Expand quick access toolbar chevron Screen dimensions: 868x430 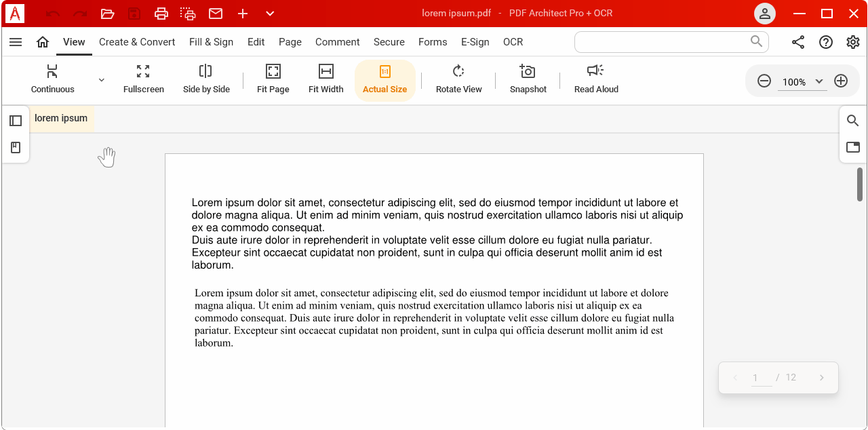(270, 14)
